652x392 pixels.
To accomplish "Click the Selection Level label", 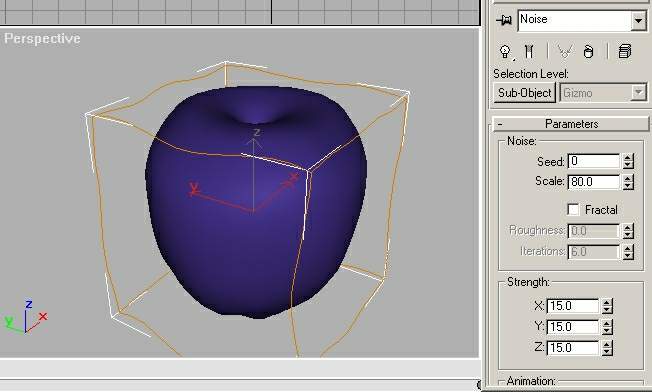I will (531, 74).
